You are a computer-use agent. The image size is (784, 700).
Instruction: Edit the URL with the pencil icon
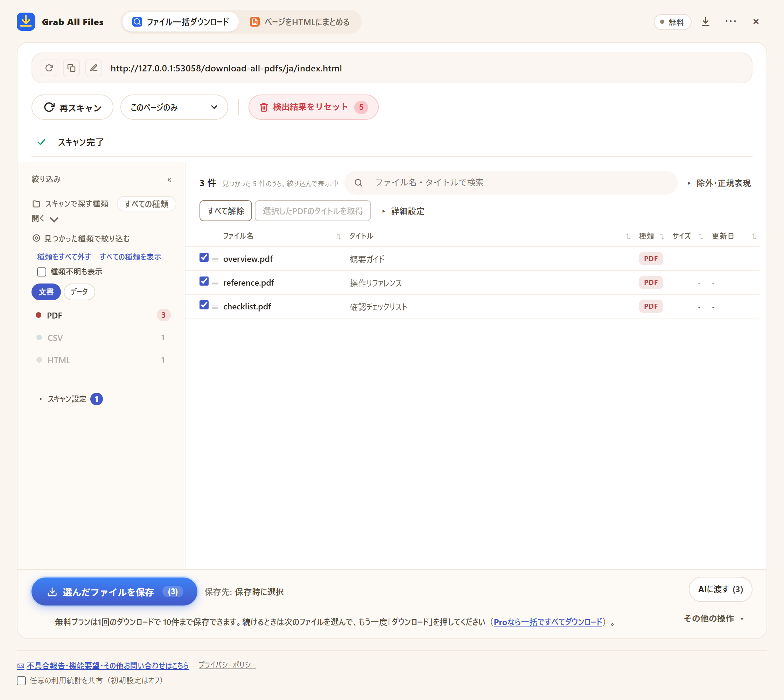[93, 68]
